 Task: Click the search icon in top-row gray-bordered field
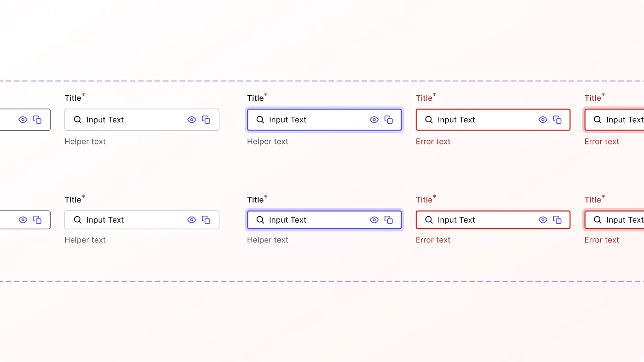[x=78, y=120]
